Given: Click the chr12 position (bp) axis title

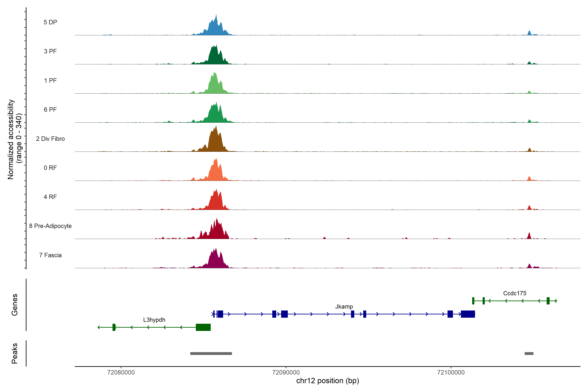Looking at the screenshot, I should click(327, 381).
